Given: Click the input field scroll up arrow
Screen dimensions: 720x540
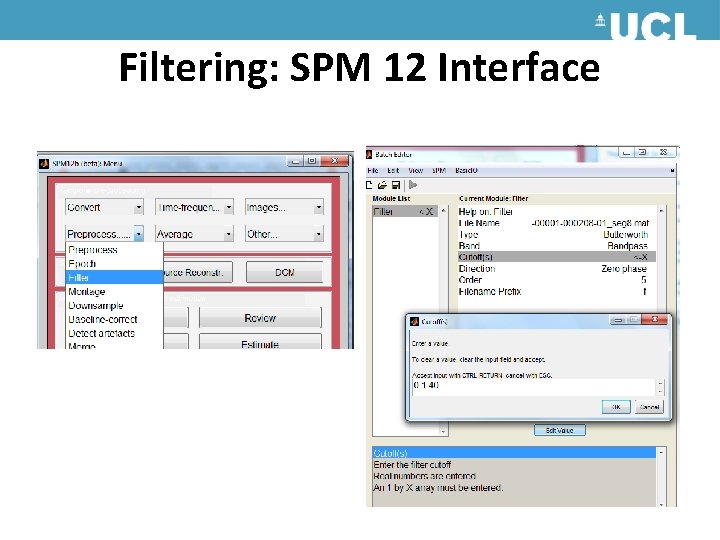Looking at the screenshot, I should [x=660, y=383].
